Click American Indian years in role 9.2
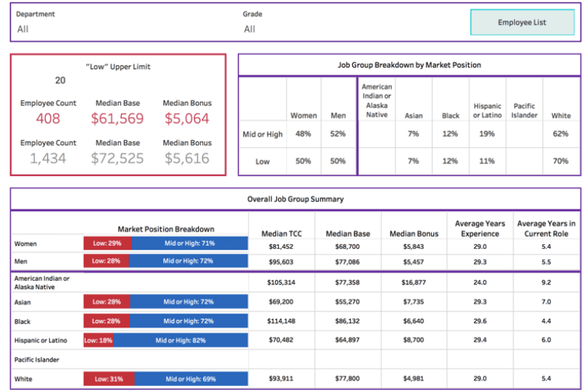The image size is (584, 392). pyautogui.click(x=546, y=283)
